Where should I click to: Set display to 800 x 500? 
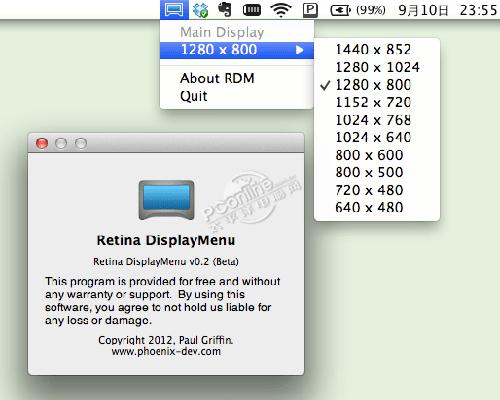coord(377,172)
